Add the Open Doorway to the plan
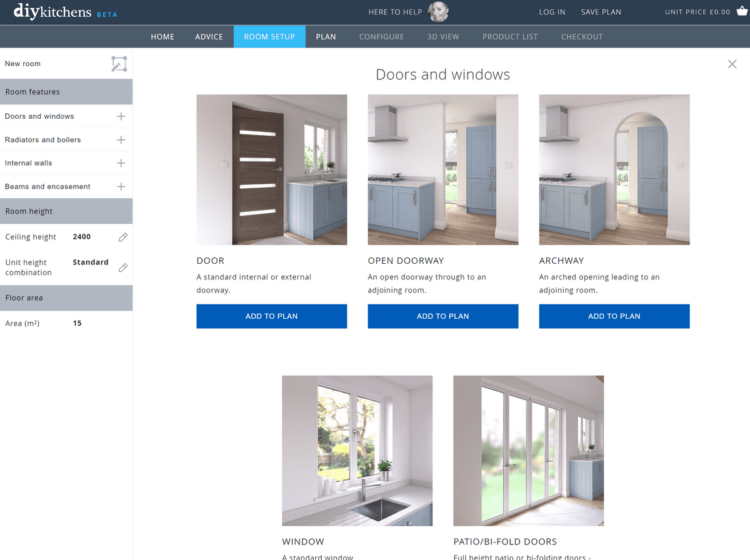Screen dimensions: 750x560 pos(442,316)
